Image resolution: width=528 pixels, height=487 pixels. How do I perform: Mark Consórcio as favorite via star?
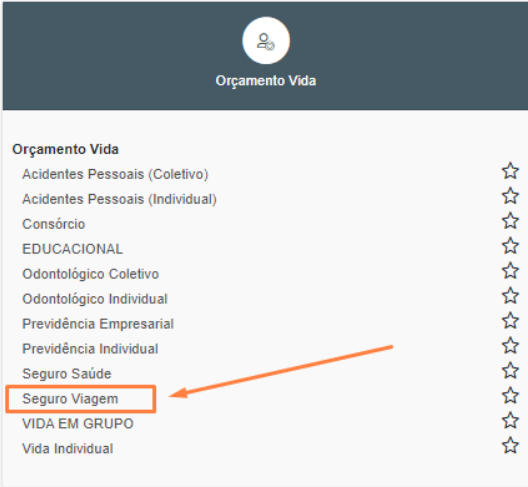(x=510, y=221)
